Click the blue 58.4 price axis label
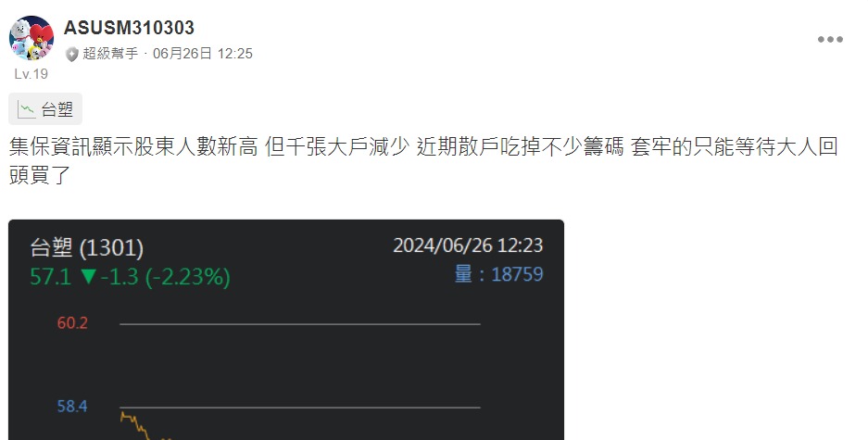Screen dimensions: 868x440 point(72,407)
